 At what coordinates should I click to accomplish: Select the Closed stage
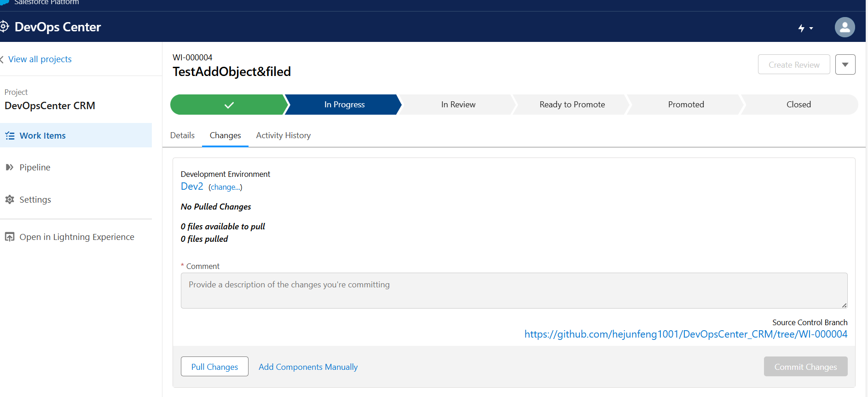(x=799, y=105)
